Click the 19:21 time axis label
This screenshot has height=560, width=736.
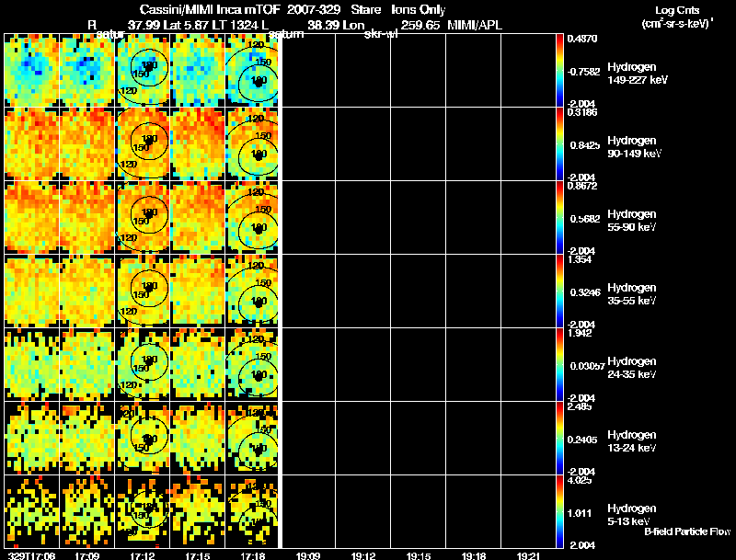tap(528, 555)
